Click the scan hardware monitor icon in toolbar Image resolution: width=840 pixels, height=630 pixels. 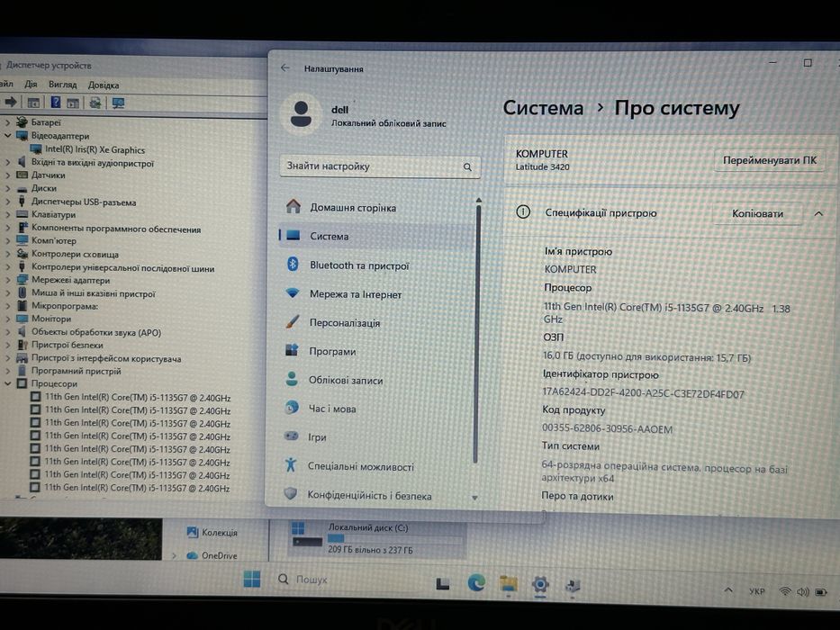118,103
